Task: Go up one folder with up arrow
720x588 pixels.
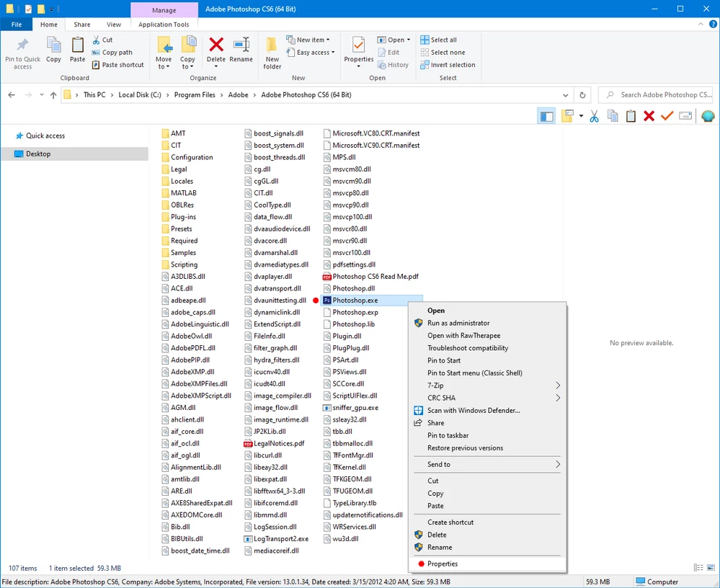Action: (53, 95)
